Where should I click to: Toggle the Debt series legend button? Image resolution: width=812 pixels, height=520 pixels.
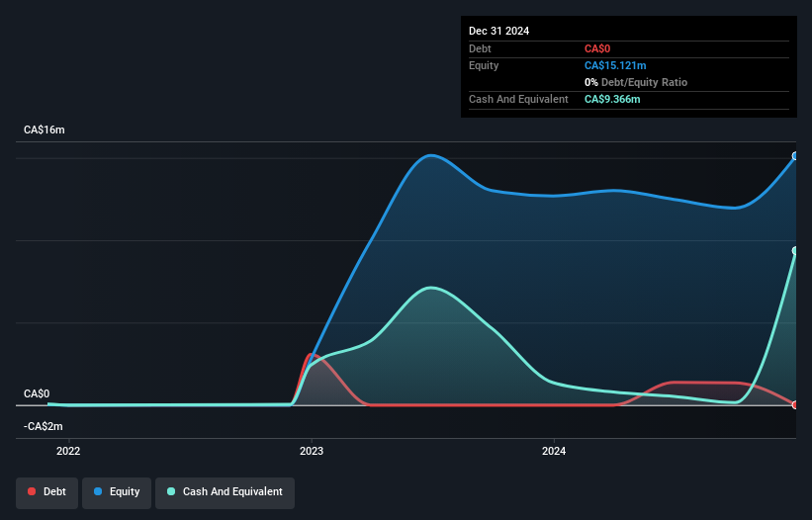pos(47,492)
